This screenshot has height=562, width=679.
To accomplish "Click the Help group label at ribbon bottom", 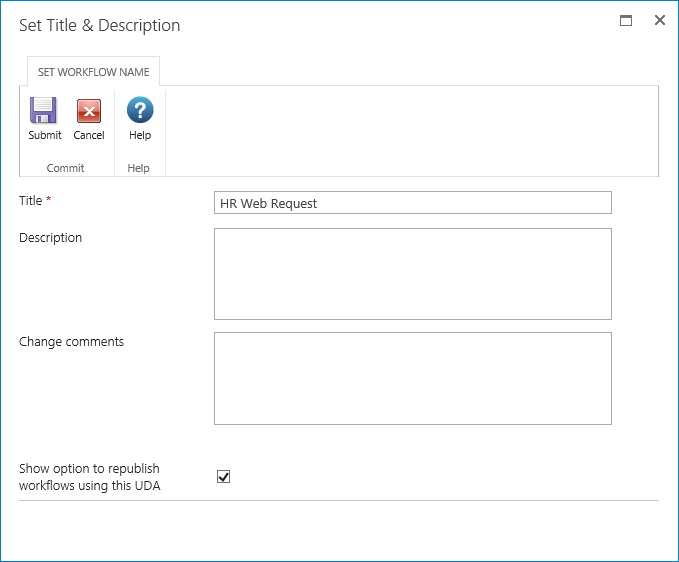I will click(x=139, y=168).
